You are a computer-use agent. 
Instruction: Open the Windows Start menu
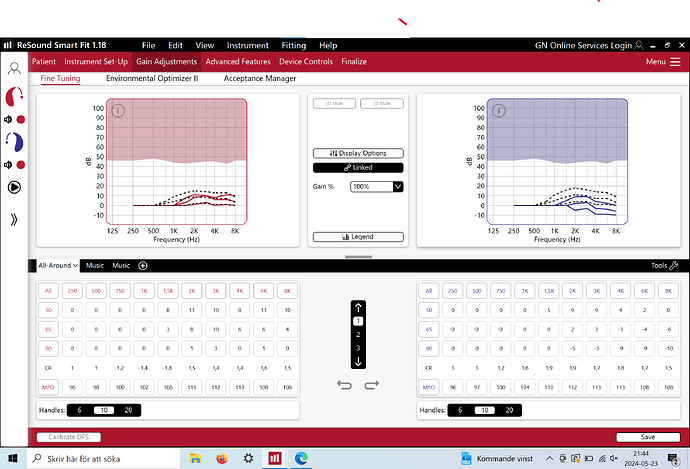tap(13, 459)
